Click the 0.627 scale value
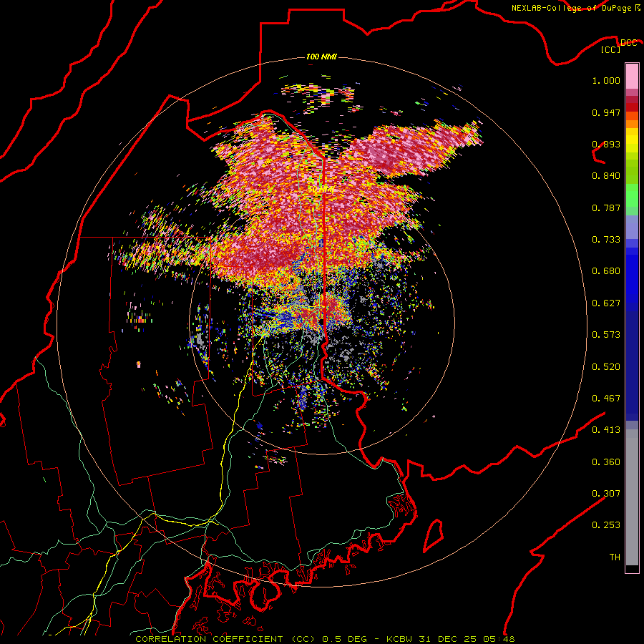 (x=606, y=303)
